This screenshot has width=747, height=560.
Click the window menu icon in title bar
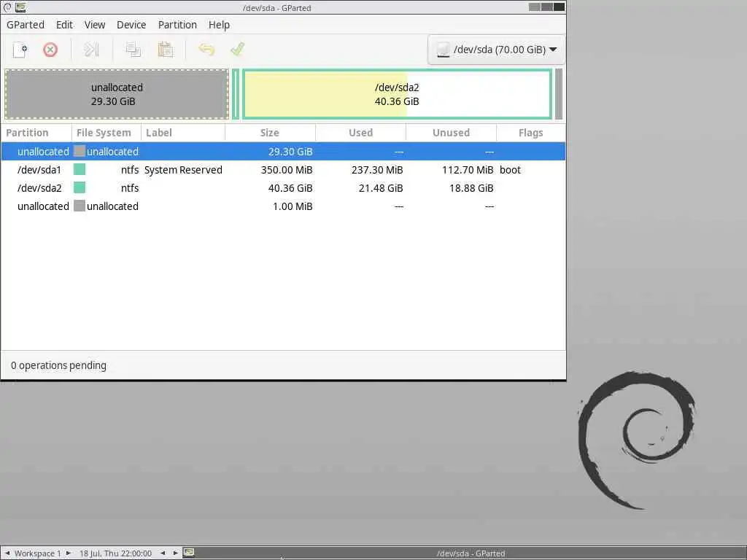tap(7, 7)
